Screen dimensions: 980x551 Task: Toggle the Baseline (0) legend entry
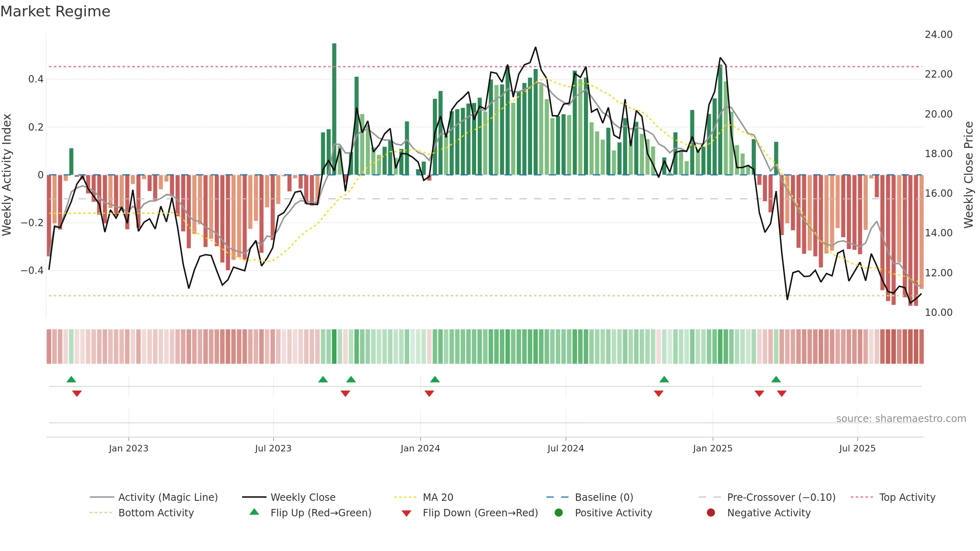pos(590,497)
